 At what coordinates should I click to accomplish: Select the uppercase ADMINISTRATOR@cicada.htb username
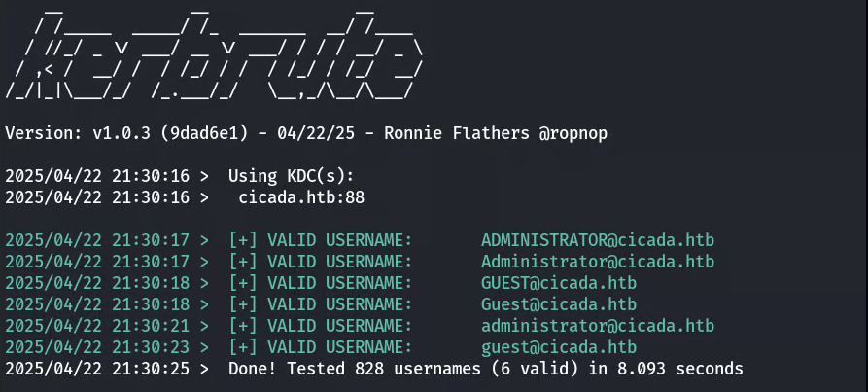coord(598,239)
